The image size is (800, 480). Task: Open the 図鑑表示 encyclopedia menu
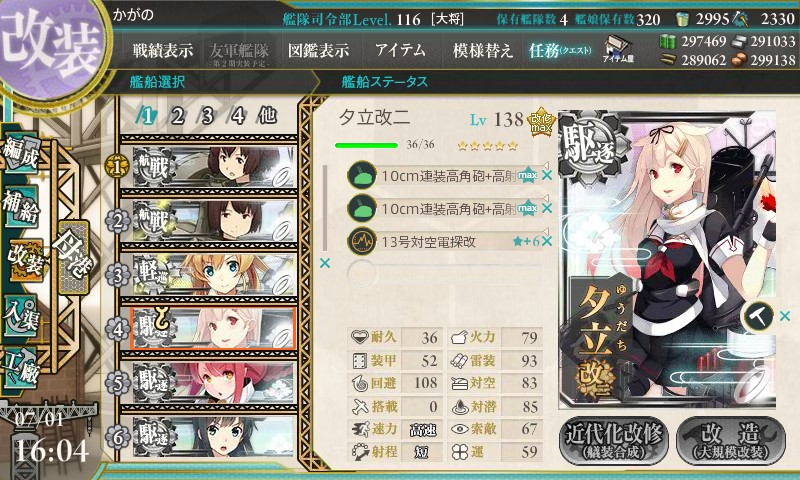(318, 50)
